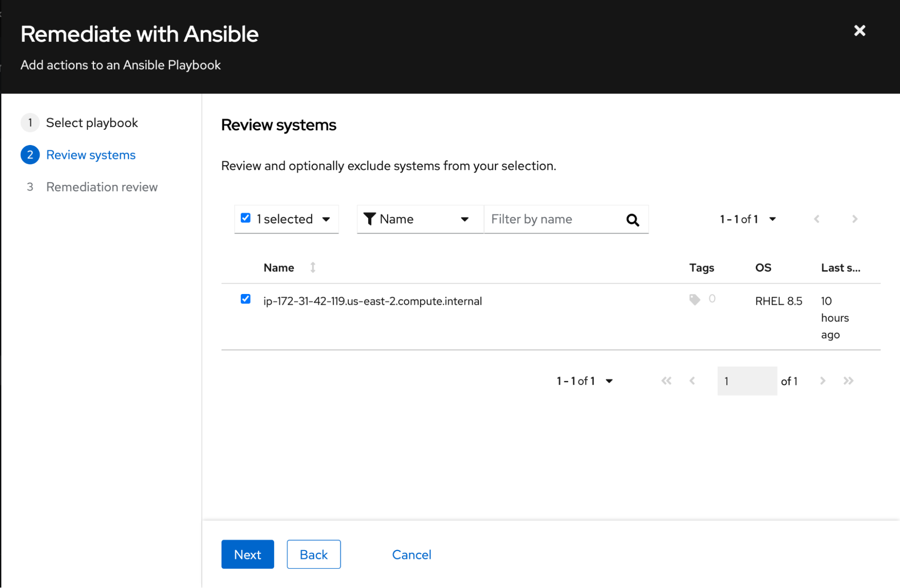Expand the 1 selected dropdown arrow
This screenshot has height=588, width=900.
(x=326, y=219)
